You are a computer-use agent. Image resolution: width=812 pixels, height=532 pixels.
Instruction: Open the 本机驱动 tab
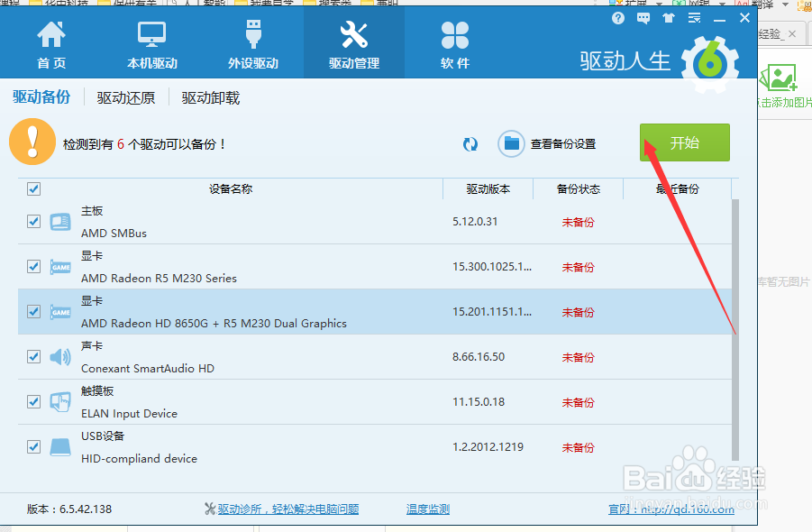151,44
